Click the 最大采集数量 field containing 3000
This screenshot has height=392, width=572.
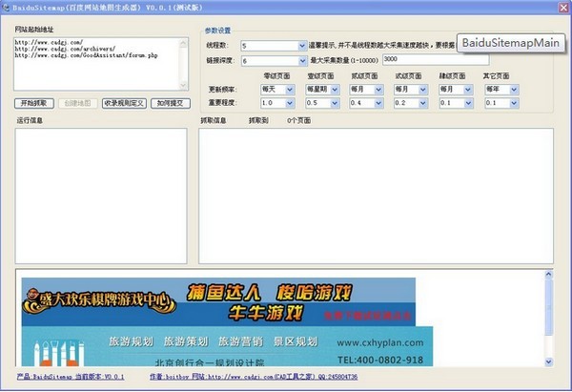(436, 59)
